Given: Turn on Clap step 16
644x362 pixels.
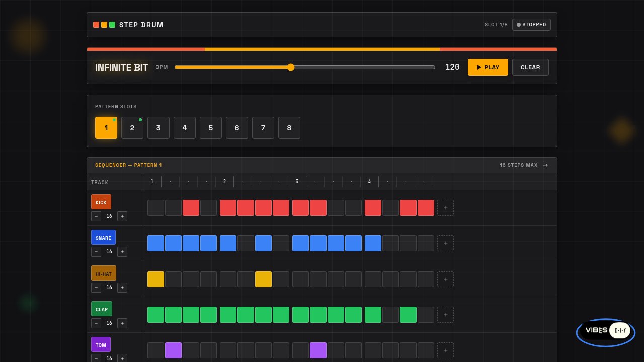Looking at the screenshot, I should click(x=426, y=315).
